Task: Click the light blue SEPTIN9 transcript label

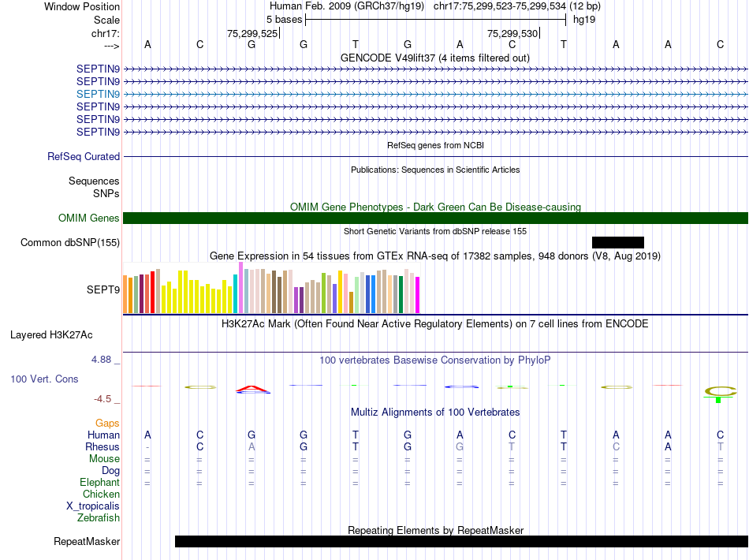Action: pos(98,94)
